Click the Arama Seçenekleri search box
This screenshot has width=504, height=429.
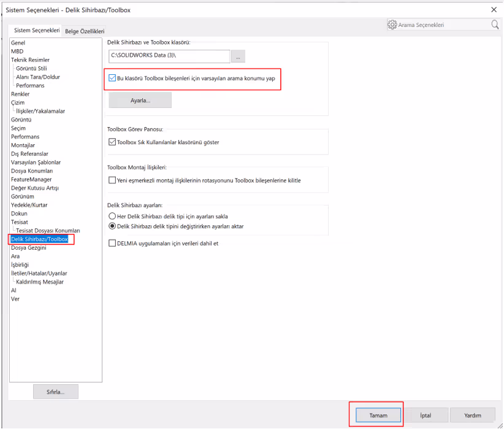tap(443, 25)
